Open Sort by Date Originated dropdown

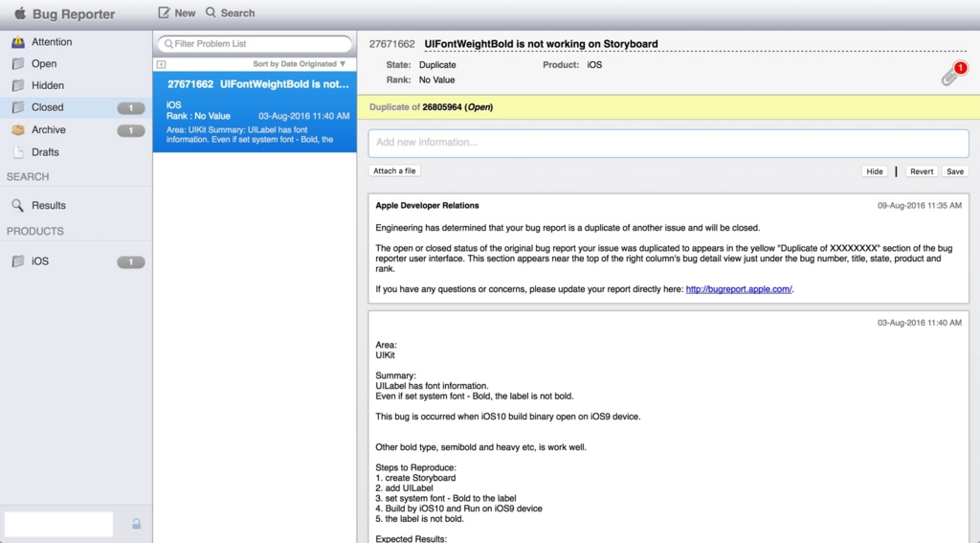(x=299, y=64)
